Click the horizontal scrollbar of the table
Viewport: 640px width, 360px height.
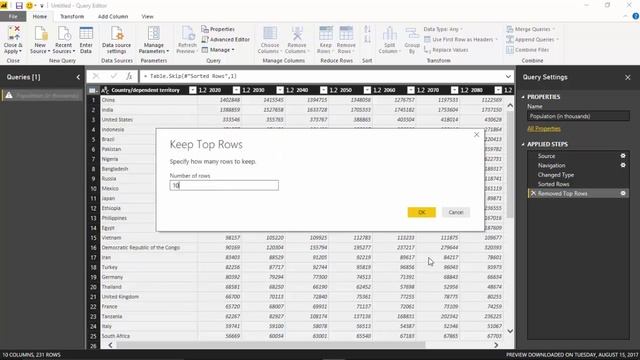270,345
